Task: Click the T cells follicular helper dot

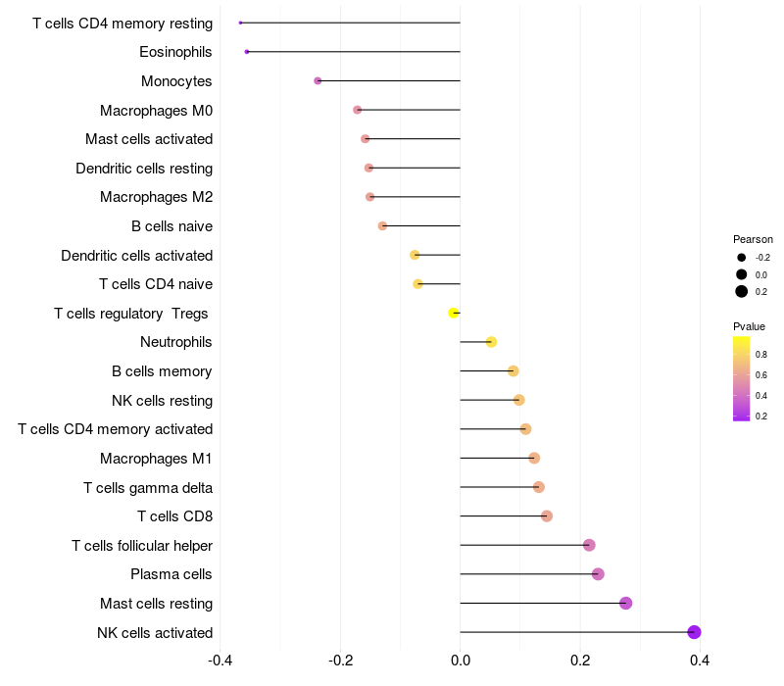Action: 589,545
